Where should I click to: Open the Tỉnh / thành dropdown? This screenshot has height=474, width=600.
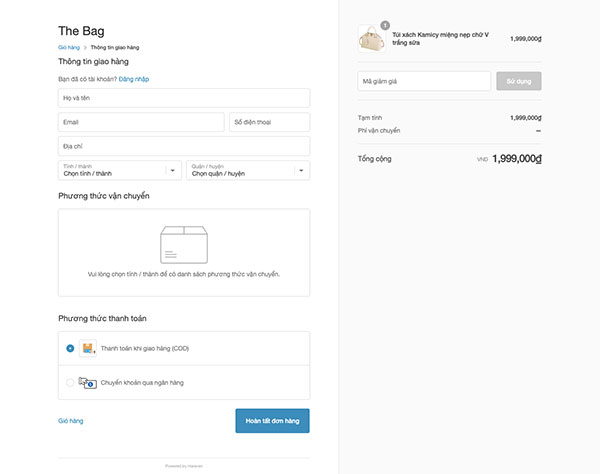click(120, 170)
